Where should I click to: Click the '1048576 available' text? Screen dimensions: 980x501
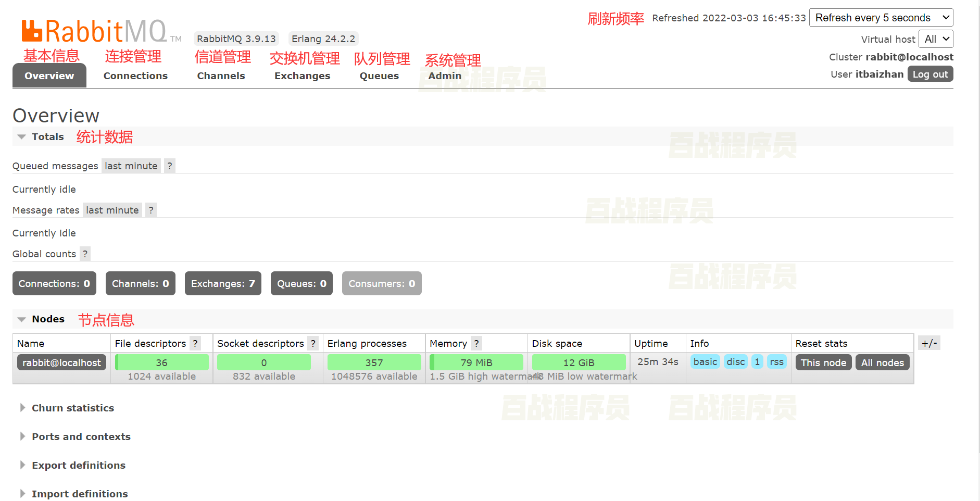point(374,376)
